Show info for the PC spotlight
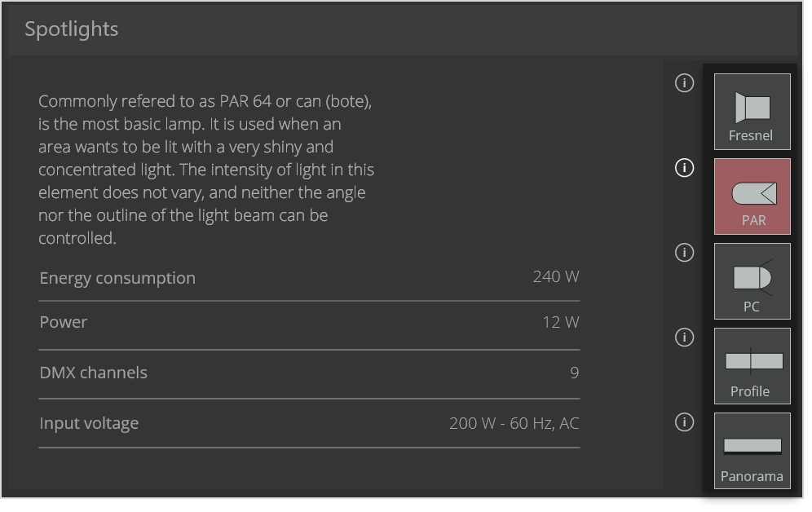Viewport: 812px width, 512px height. [x=685, y=253]
